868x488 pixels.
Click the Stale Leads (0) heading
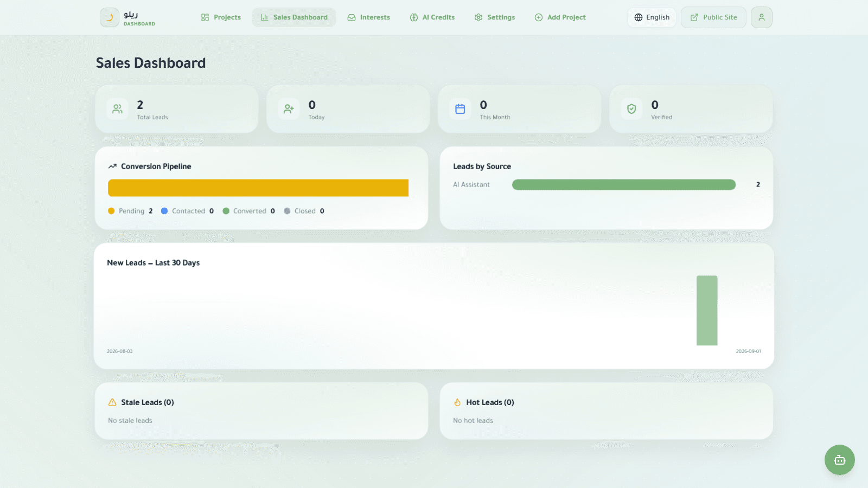(148, 402)
